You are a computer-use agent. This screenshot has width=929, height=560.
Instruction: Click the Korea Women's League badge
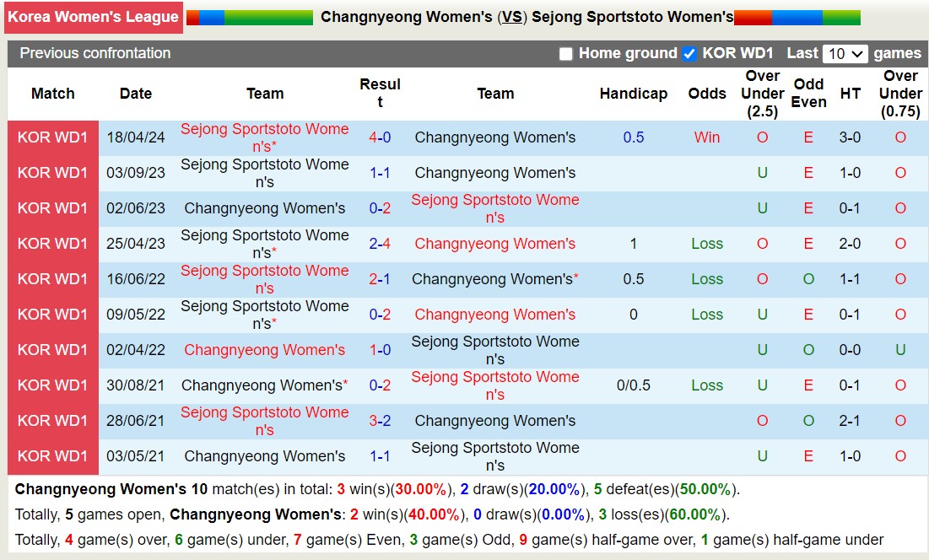click(93, 18)
